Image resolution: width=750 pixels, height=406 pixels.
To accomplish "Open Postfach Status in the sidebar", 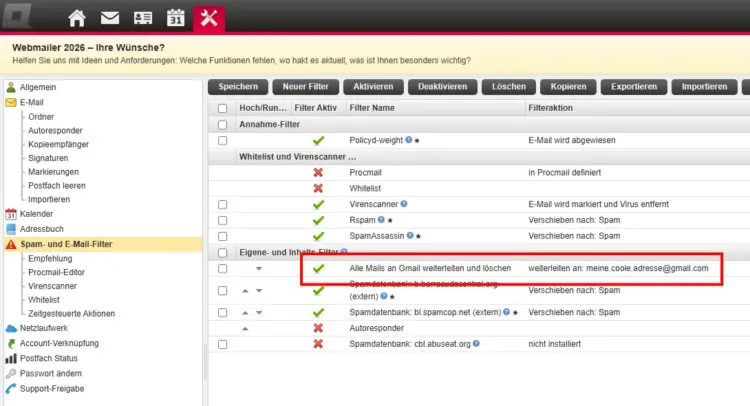I will click(48, 358).
